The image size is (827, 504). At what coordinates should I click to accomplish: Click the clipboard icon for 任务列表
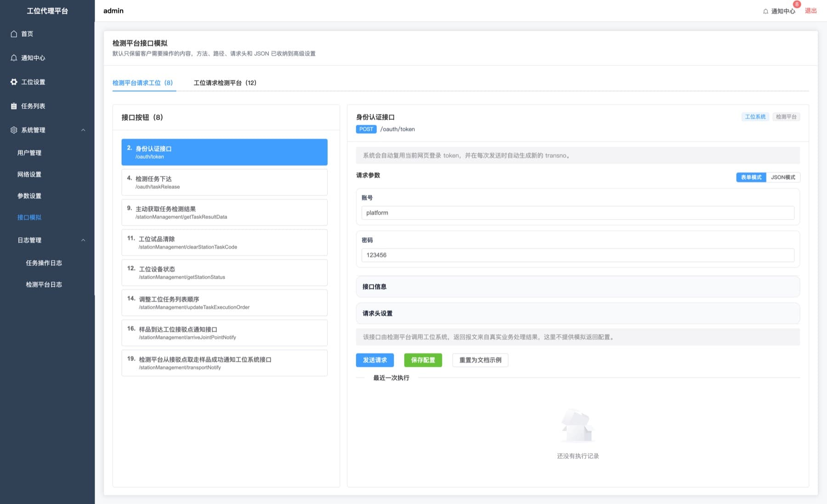[14, 106]
